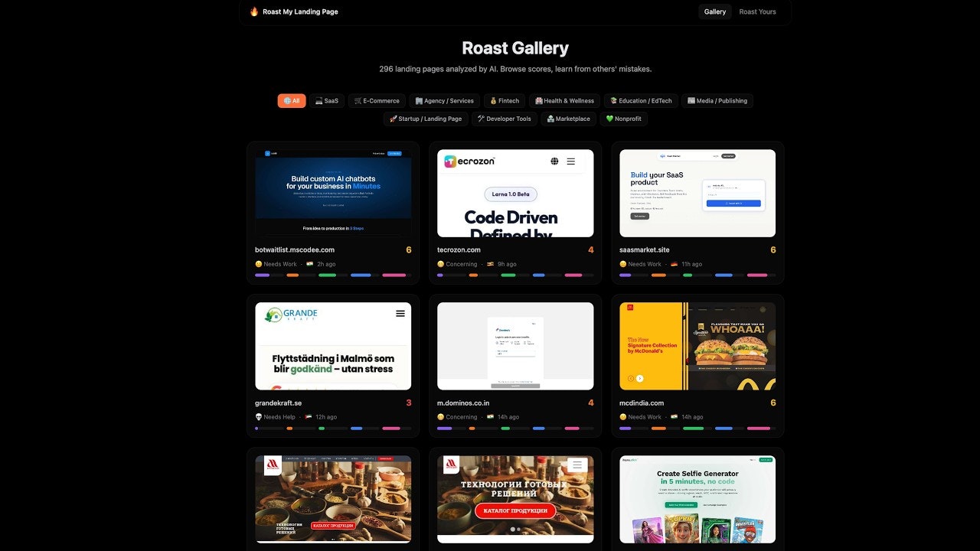Switch to the Gallery tab
The image size is (980, 551).
coord(715,11)
